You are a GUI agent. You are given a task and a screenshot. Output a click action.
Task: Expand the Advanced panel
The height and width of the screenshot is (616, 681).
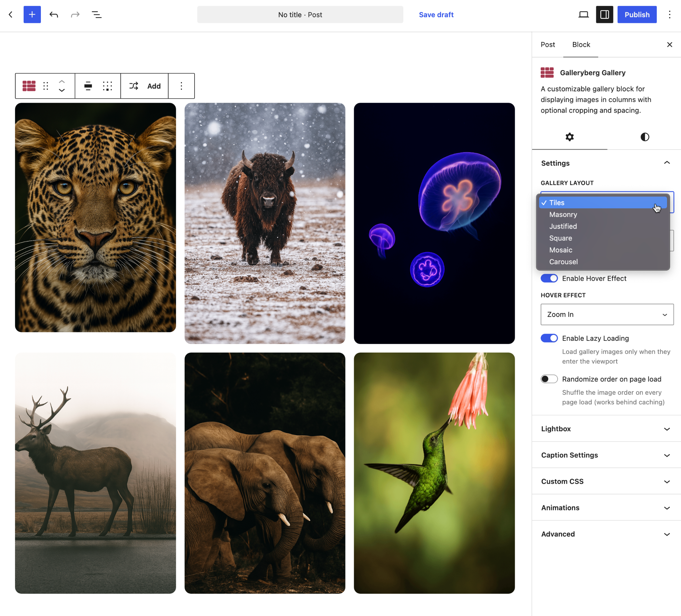point(606,534)
